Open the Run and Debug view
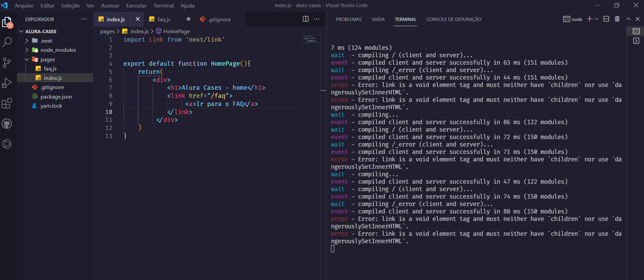The height and width of the screenshot is (280, 644). pyautogui.click(x=7, y=83)
